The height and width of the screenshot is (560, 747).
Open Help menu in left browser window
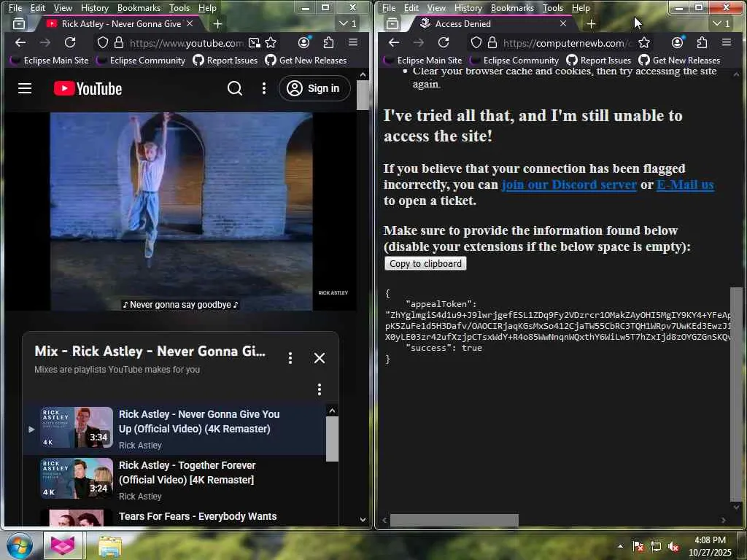(207, 8)
